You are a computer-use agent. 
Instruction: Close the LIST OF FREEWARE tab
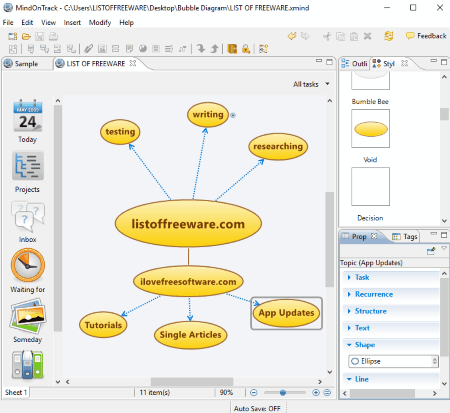133,63
